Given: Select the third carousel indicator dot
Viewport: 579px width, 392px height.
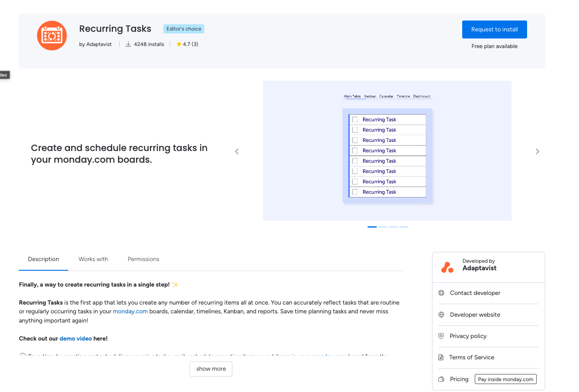Looking at the screenshot, I should 393,227.
